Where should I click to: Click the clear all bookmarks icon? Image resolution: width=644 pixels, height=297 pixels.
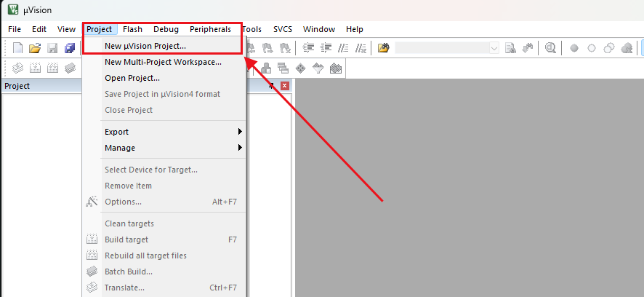(x=285, y=48)
